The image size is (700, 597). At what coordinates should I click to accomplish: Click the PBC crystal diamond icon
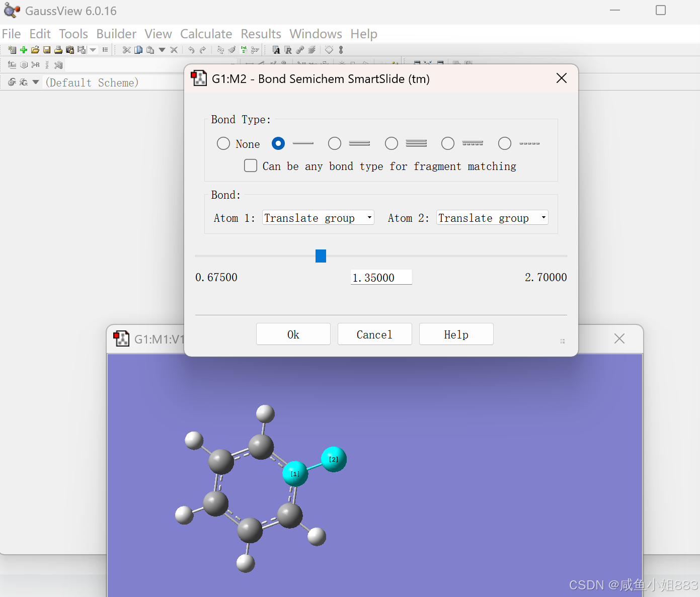[x=329, y=50]
